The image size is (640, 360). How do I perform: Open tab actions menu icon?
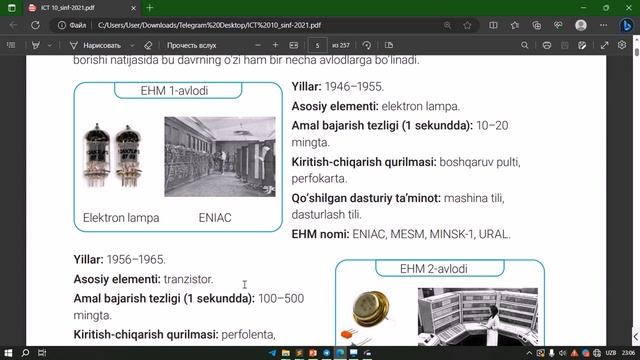pyautogui.click(x=11, y=8)
